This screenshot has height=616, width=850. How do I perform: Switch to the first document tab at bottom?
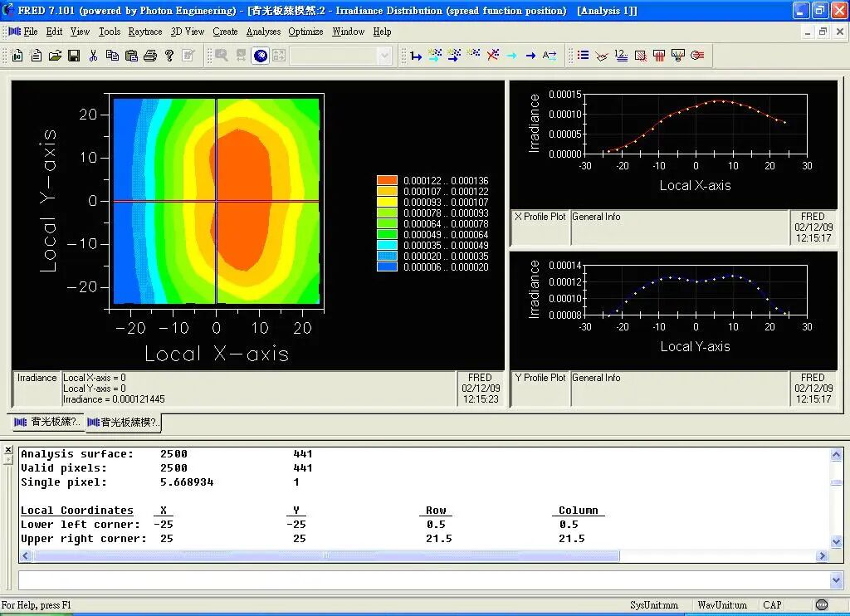[47, 423]
